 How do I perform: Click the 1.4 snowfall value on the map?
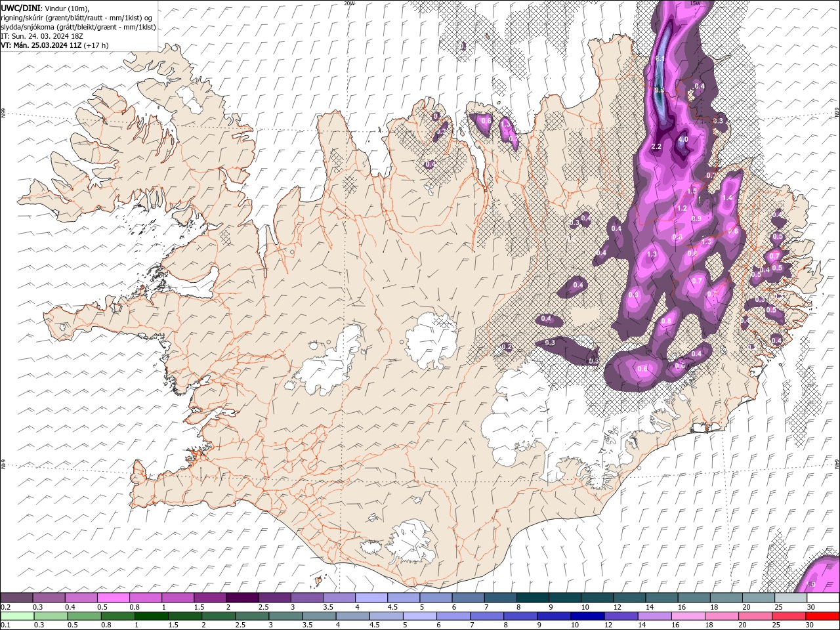pyautogui.click(x=727, y=198)
